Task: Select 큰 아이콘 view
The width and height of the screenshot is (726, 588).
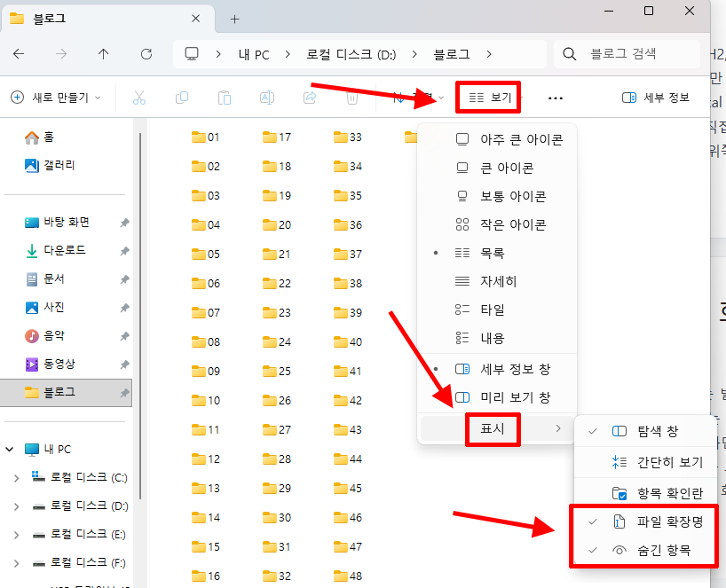Action: click(x=495, y=168)
